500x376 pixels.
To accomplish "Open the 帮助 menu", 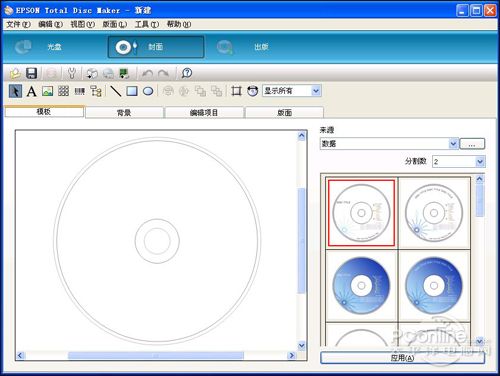I will (179, 24).
